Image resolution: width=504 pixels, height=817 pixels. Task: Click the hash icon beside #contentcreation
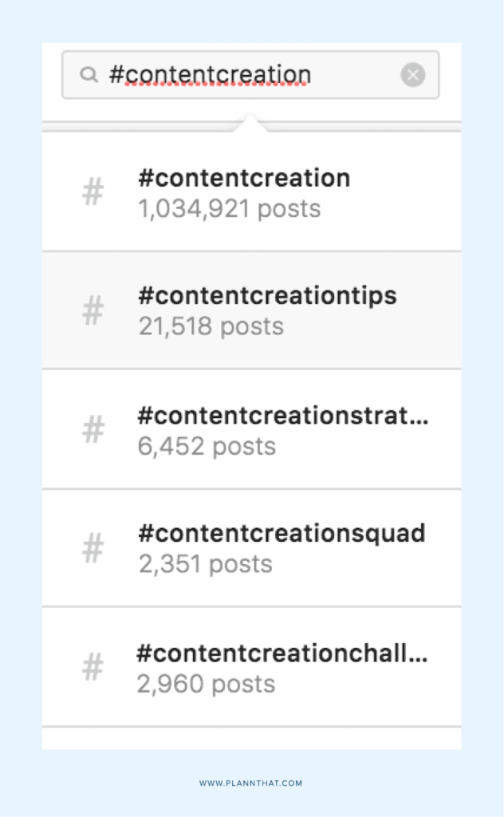(93, 192)
